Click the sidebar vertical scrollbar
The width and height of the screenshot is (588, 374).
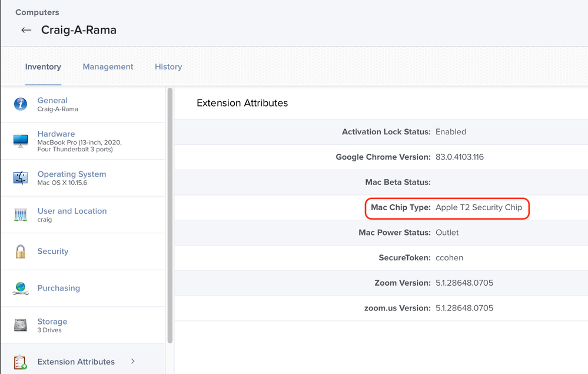(170, 216)
